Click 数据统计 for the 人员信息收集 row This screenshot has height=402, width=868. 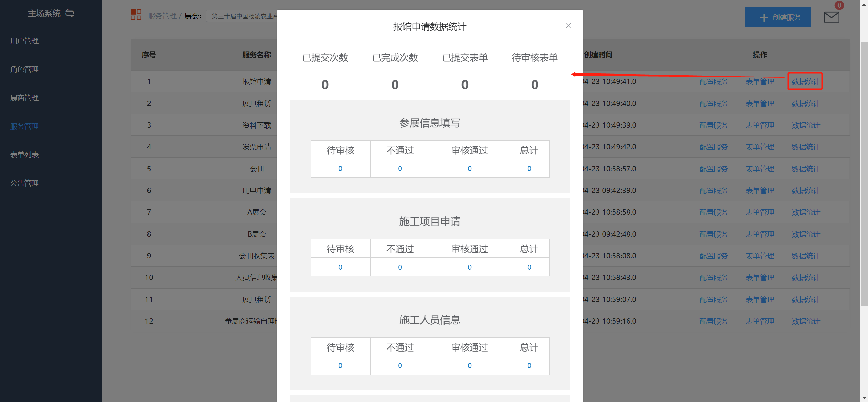[806, 277]
